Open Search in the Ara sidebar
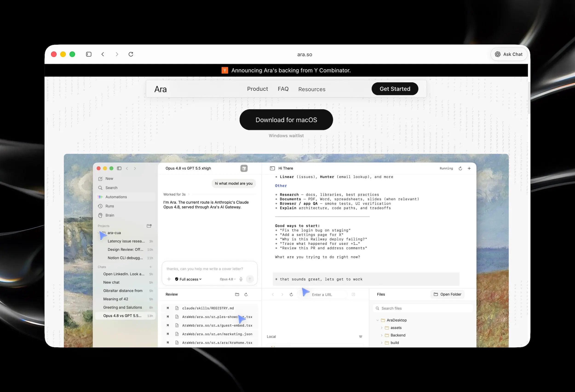The width and height of the screenshot is (575, 392). coord(125,188)
